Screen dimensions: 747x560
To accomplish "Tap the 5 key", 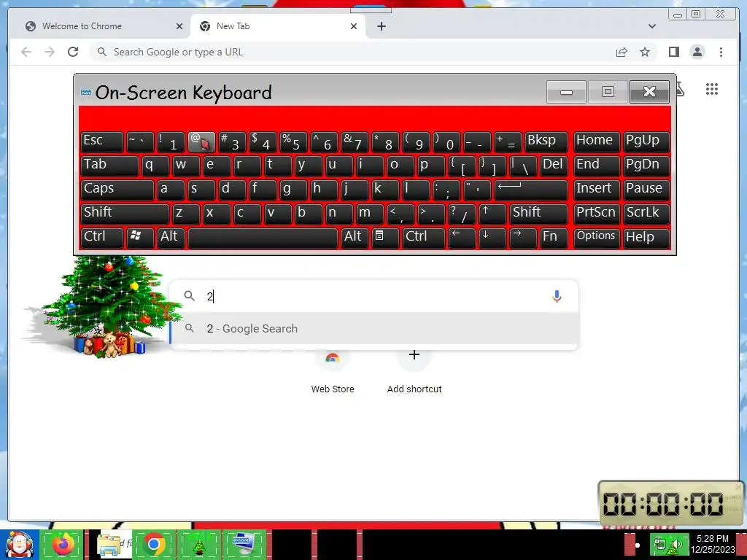I will (x=293, y=142).
